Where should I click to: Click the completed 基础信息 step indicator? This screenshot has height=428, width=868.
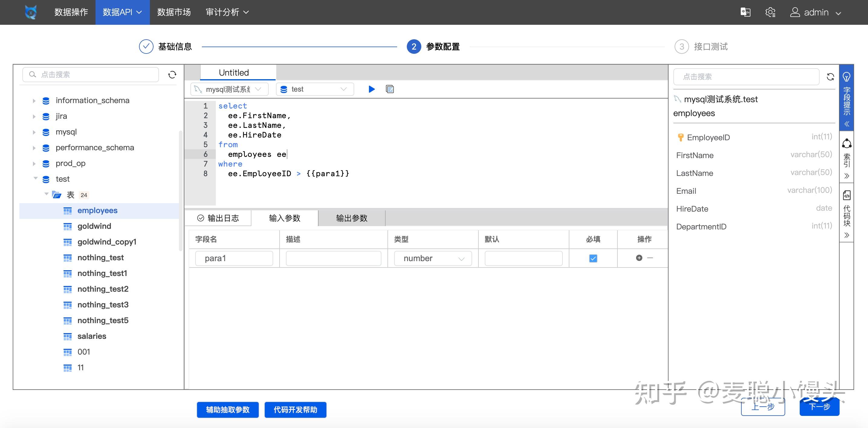[x=146, y=47]
